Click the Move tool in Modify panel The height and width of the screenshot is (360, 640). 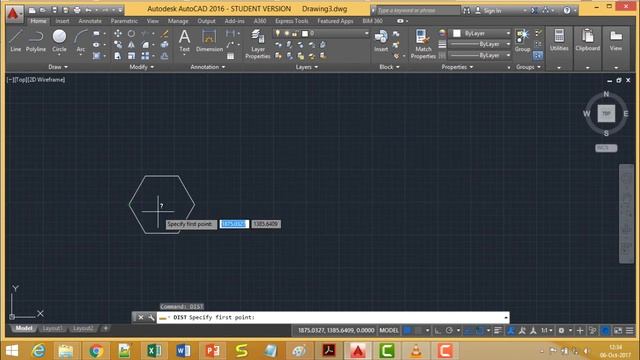(118, 33)
